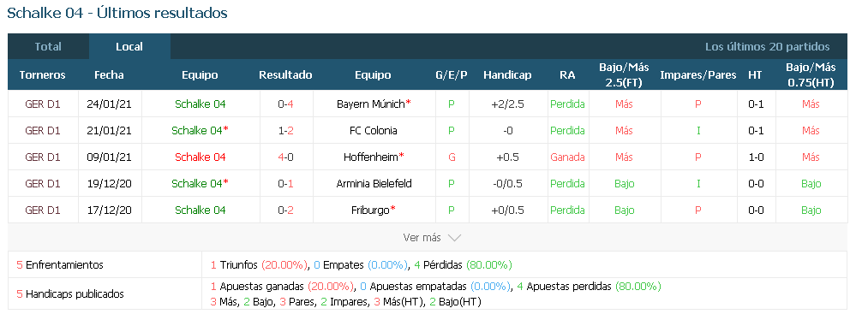The height and width of the screenshot is (320, 868).
Task: Click the Handicap column header
Action: pyautogui.click(x=507, y=75)
